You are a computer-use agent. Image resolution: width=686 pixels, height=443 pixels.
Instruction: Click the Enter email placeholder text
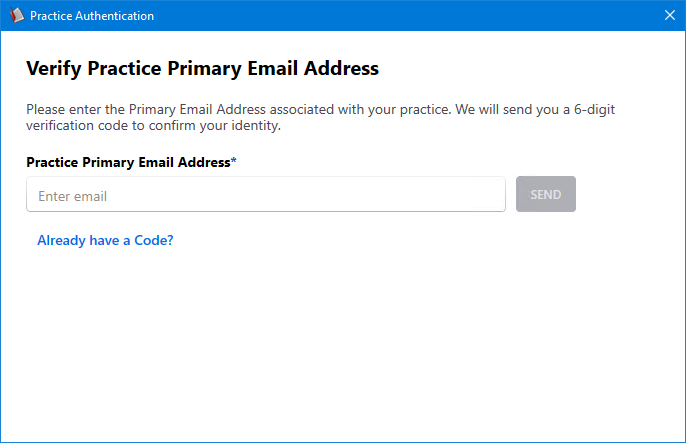click(x=72, y=196)
